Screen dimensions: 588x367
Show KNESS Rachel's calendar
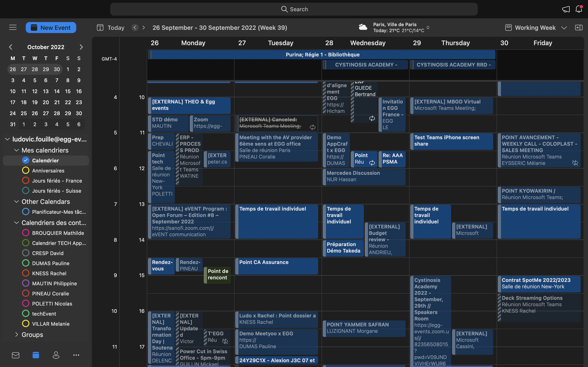click(x=25, y=273)
